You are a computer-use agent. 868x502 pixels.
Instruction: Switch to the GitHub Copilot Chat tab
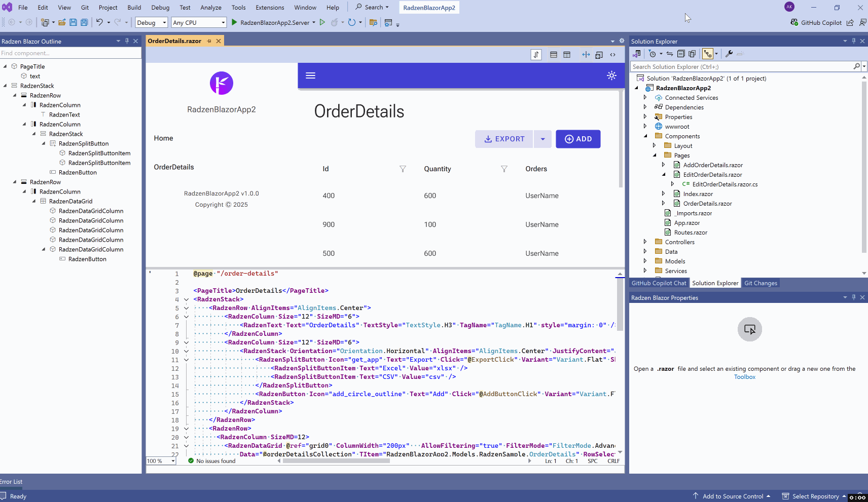(659, 283)
